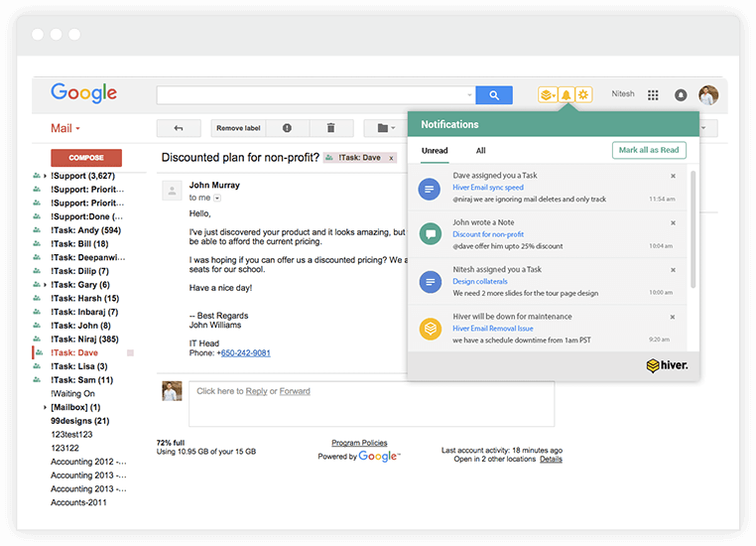Image resolution: width=756 pixels, height=546 pixels.
Task: Open Discount for non-profit link
Action: 488,234
